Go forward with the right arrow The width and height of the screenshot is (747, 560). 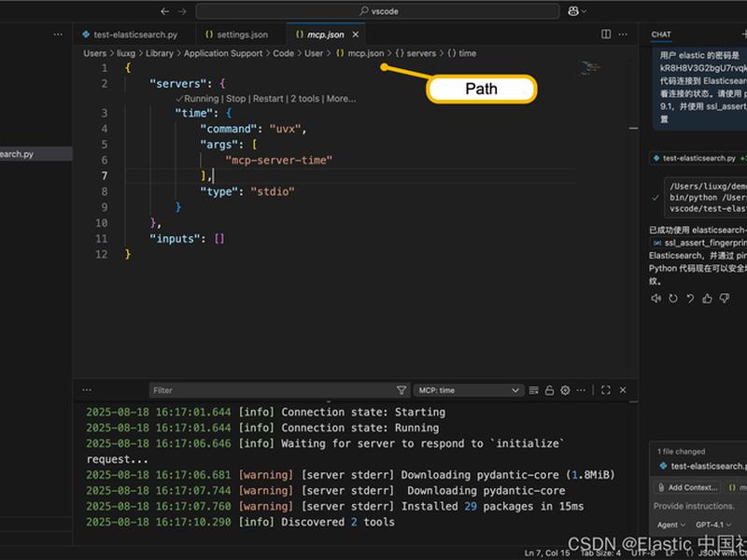[x=182, y=11]
